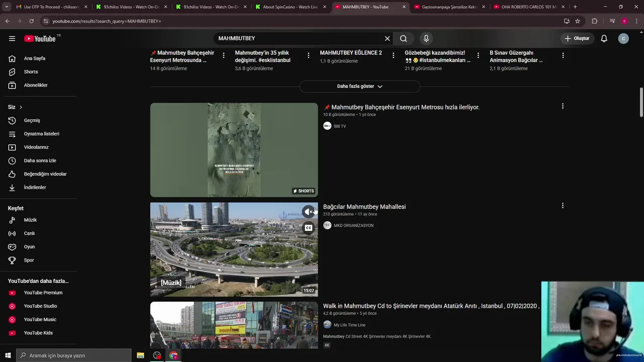Visit MKD ORGANİZASYON channel

coord(353,225)
